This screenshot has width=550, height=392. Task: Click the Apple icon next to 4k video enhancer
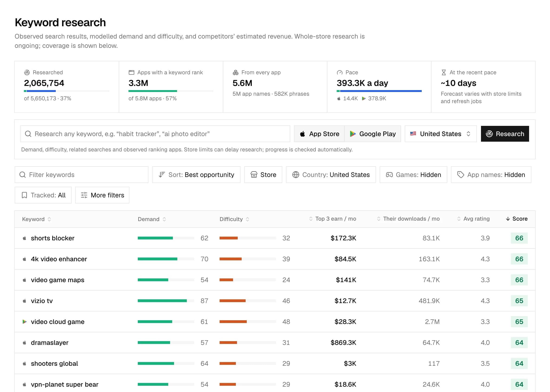[x=24, y=259]
